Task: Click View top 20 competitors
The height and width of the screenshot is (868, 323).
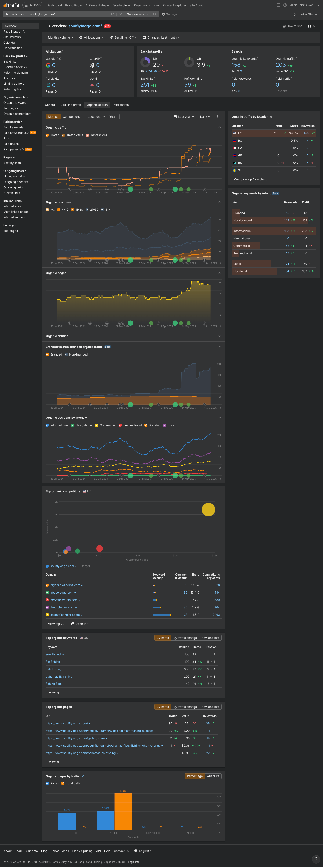Action: [x=56, y=624]
